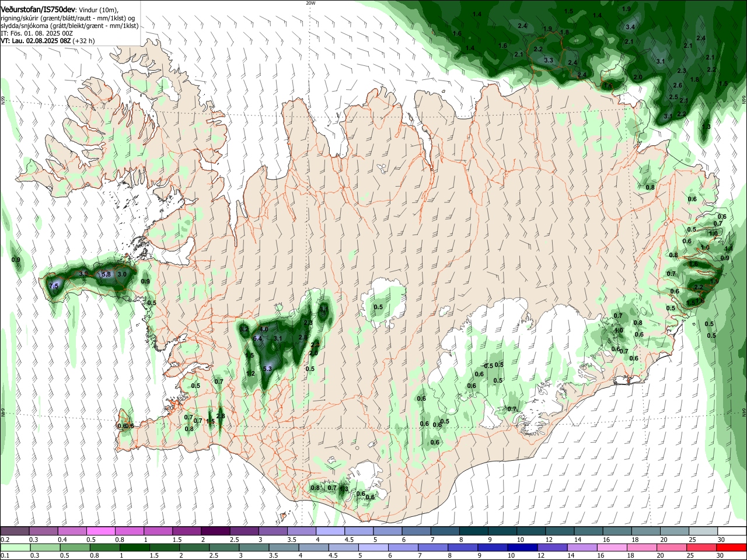Click the rigning/skúrir legend description line
This screenshot has height=560, width=747.
click(68, 18)
